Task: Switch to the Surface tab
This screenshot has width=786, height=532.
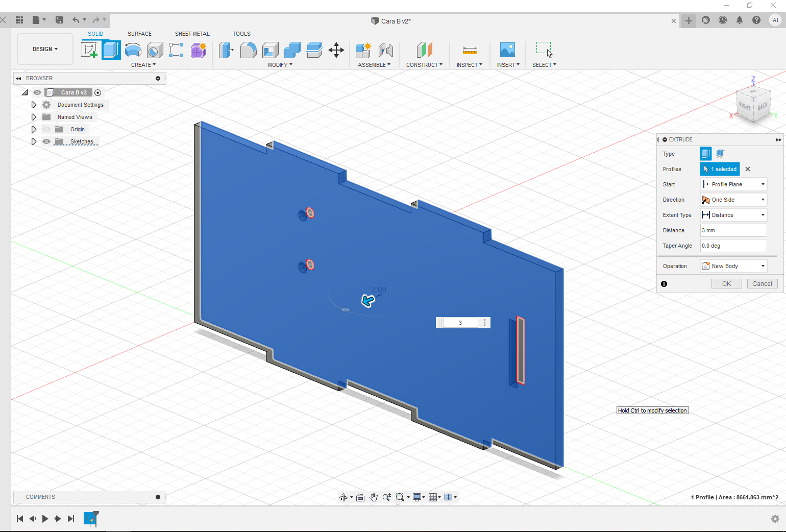Action: pos(139,34)
